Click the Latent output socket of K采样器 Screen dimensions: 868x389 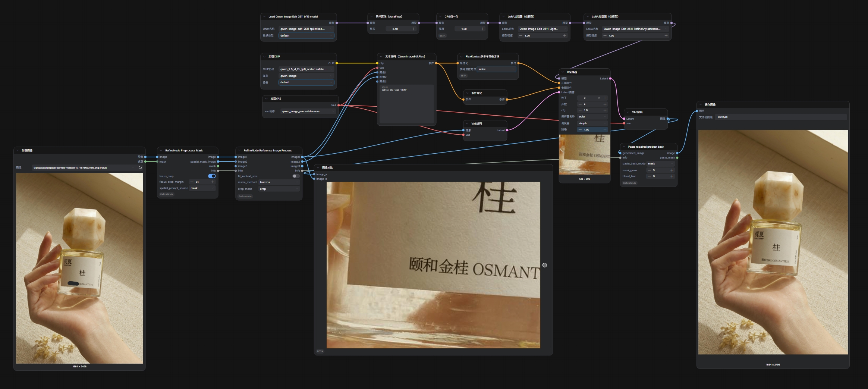point(610,79)
